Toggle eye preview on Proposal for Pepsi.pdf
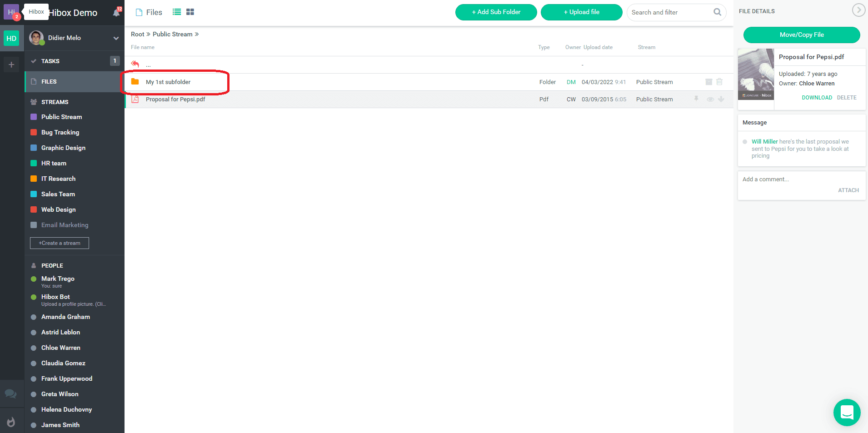 click(710, 100)
